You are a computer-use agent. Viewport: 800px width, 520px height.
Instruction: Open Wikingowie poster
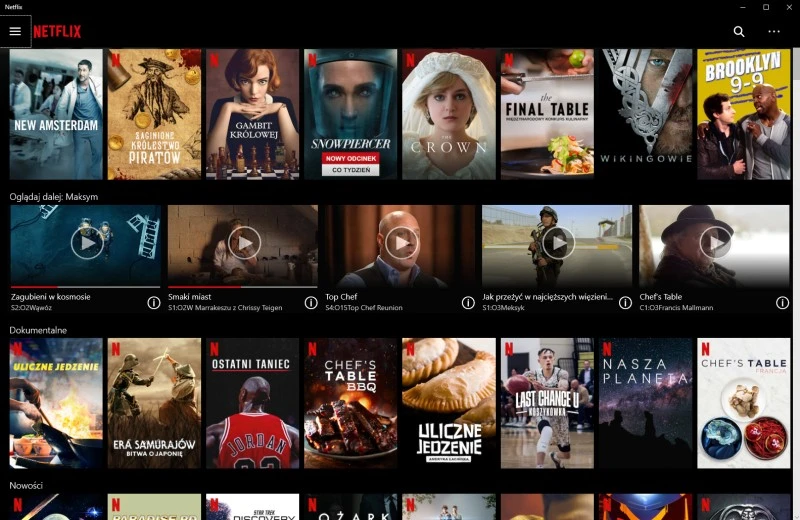click(645, 114)
